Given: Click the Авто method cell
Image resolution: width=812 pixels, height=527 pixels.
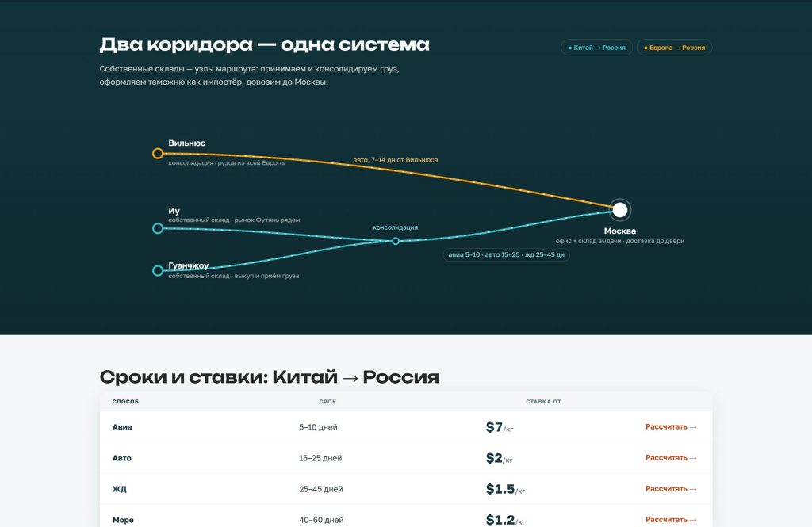Looking at the screenshot, I should pos(121,458).
